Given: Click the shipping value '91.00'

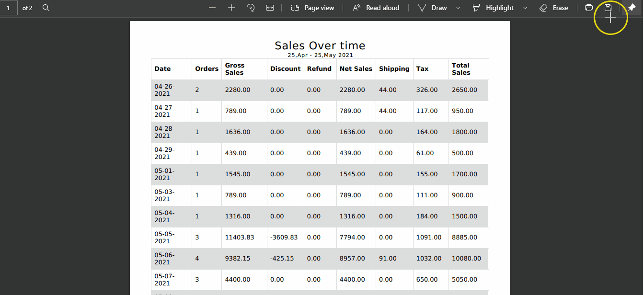Looking at the screenshot, I should (x=388, y=259).
